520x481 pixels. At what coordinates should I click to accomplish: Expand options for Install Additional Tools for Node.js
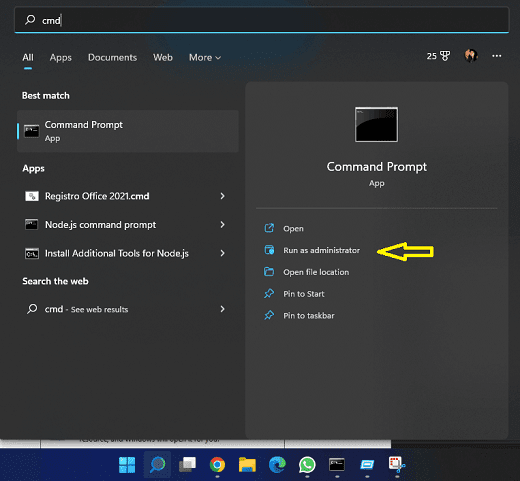[222, 253]
